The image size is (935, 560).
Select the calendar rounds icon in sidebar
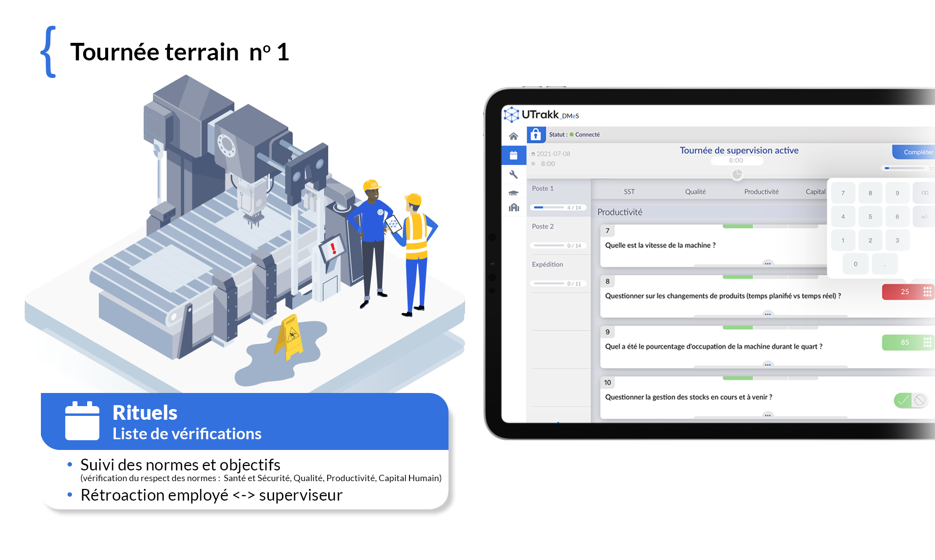(x=513, y=155)
